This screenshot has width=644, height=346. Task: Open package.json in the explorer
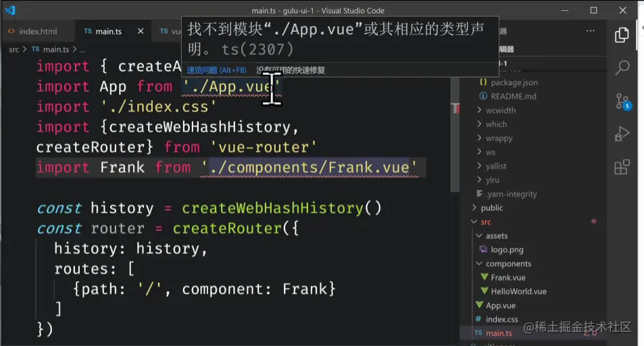[514, 82]
